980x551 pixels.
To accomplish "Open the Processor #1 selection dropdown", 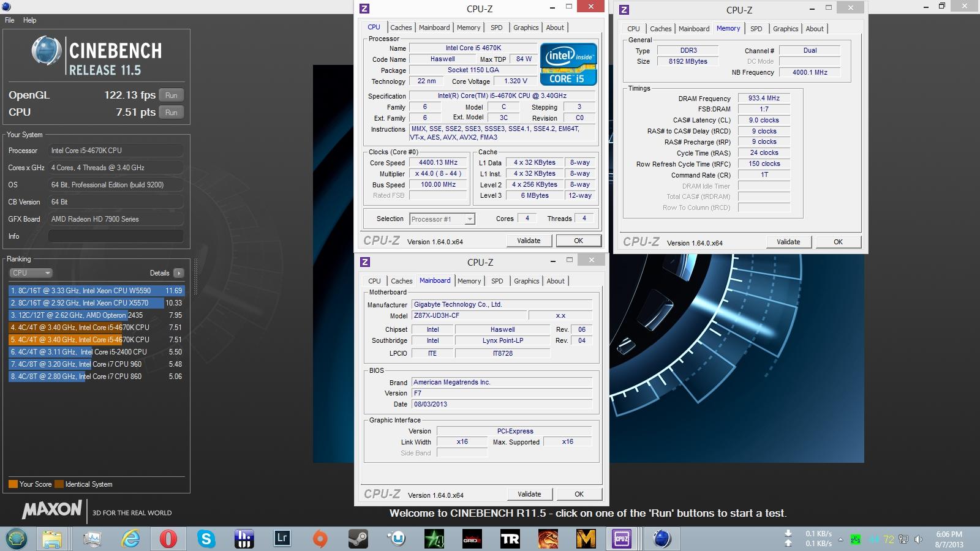I will click(x=442, y=219).
